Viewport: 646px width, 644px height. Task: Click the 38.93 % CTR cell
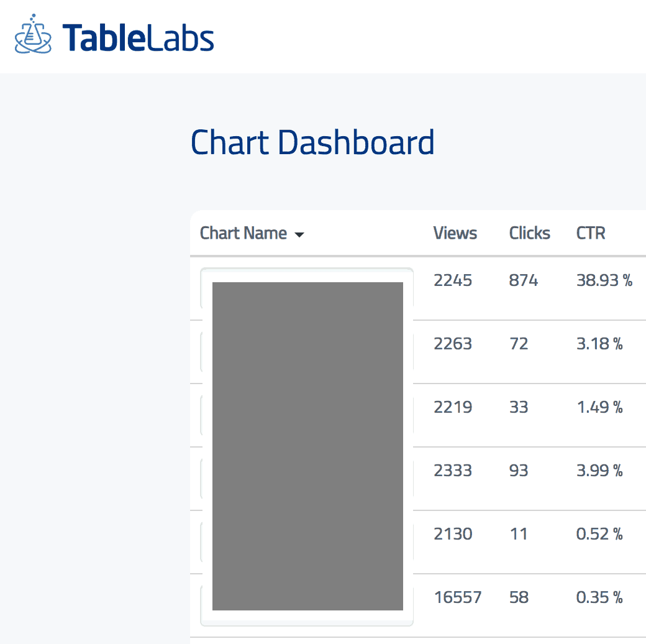604,280
